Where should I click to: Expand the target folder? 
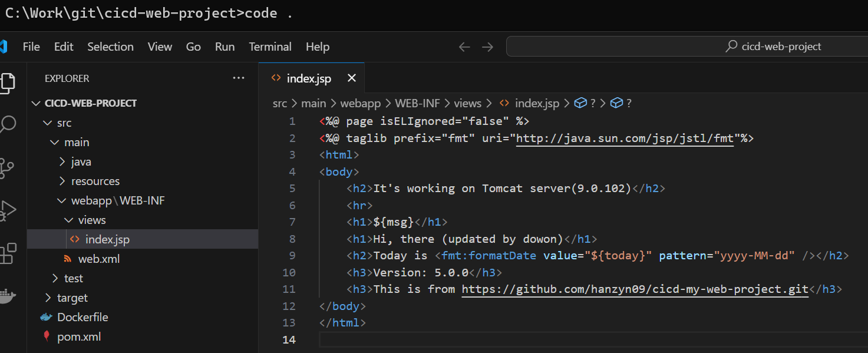tap(72, 298)
